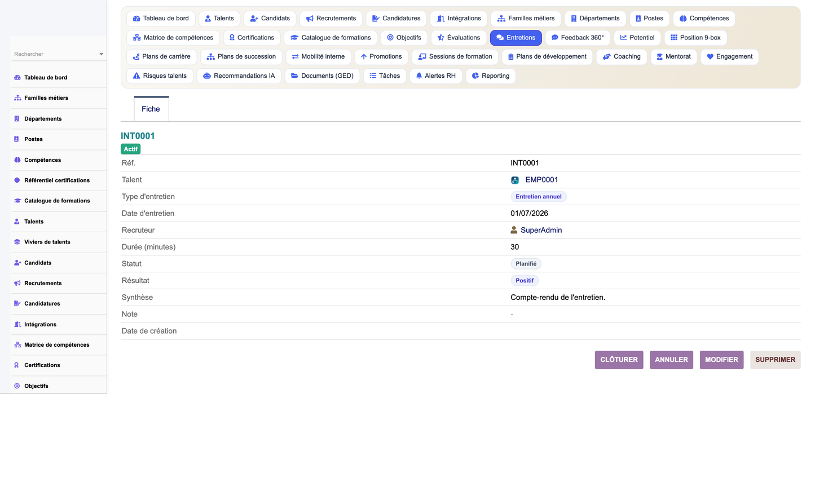Click into the Rechercher search field
815x504 pixels.
coord(55,54)
